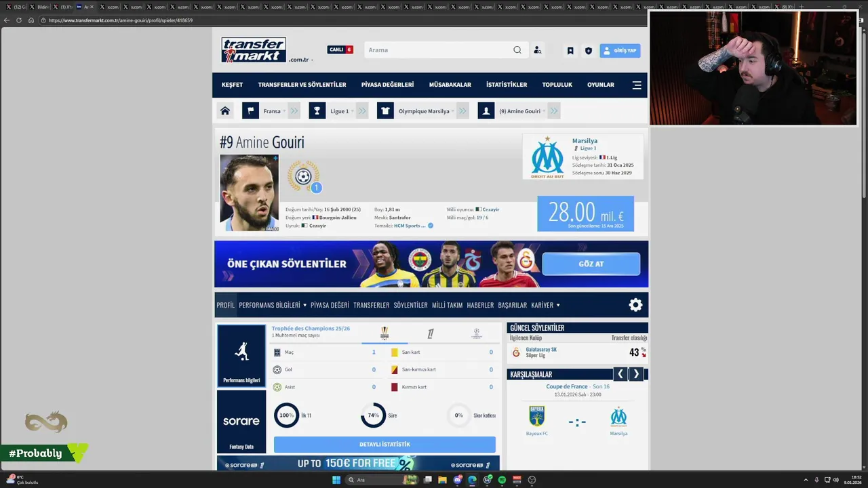Open the Windows Start button in taskbar
The width and height of the screenshot is (868, 488).
(x=336, y=480)
